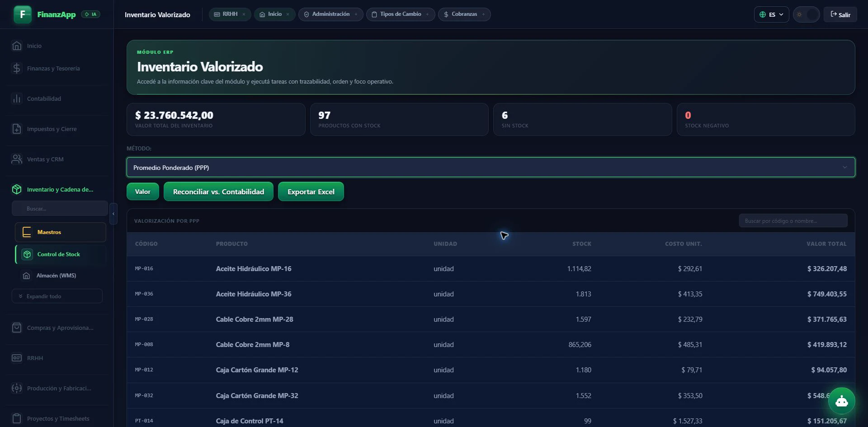Switch to the RRHH top tab

(230, 14)
